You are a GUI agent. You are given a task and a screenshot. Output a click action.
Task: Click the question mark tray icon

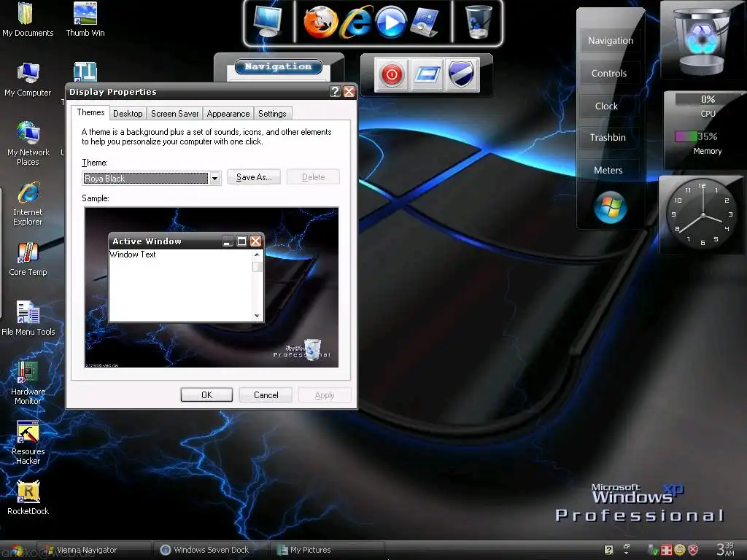point(608,550)
